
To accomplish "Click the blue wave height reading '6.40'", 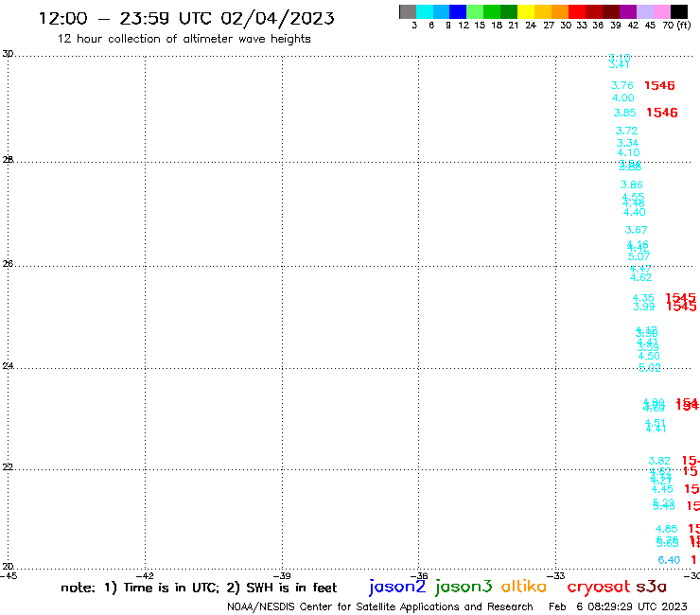I will tap(669, 560).
